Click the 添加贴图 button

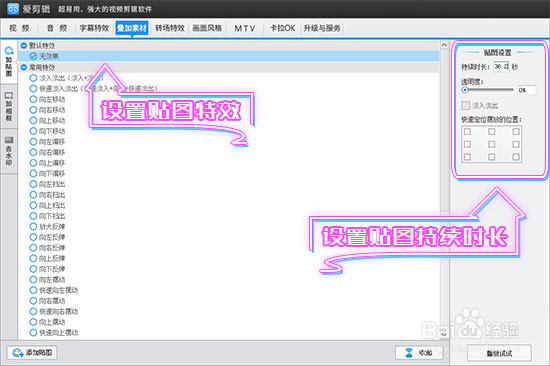tap(32, 353)
